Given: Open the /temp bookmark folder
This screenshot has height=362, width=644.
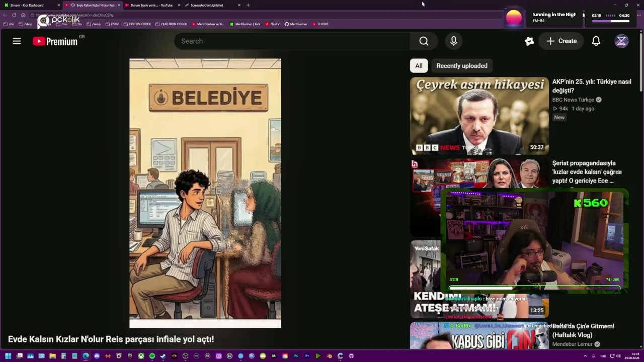Looking at the screenshot, I should click(94, 24).
